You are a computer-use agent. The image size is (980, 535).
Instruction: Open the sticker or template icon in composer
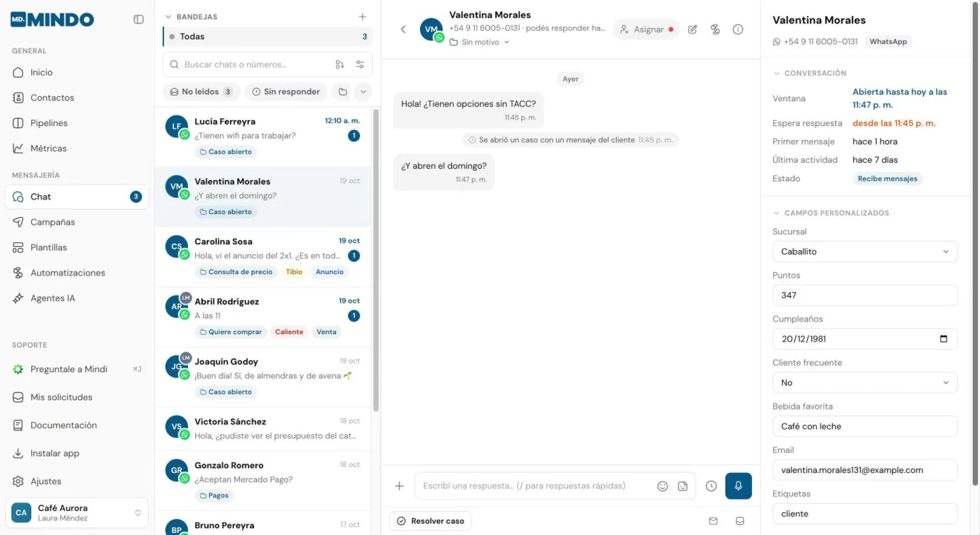tap(683, 486)
